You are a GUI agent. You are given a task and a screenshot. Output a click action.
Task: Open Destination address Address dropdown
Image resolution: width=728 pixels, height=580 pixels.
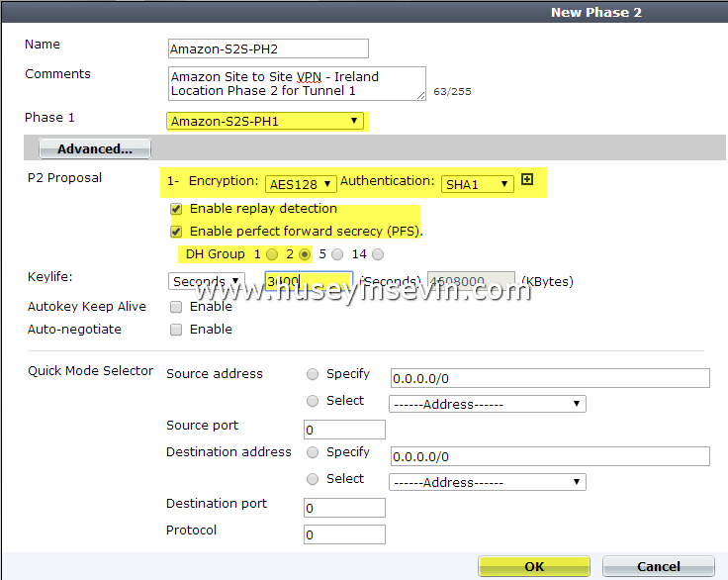[488, 482]
